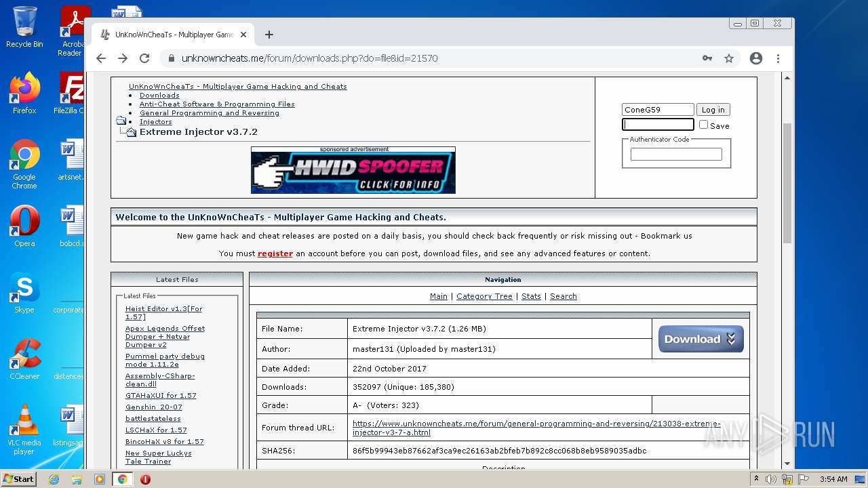Open New Super Luckys Tale Trainer link

pos(159,457)
